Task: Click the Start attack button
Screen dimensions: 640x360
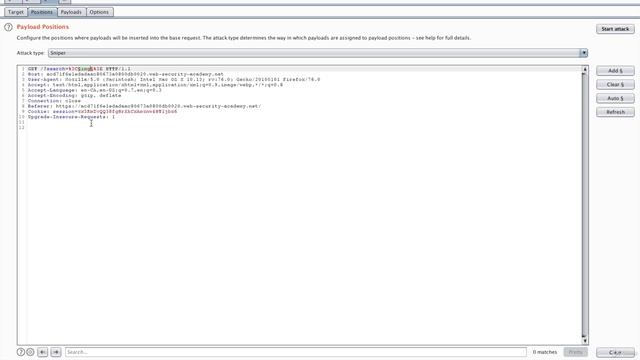Action: coord(615,29)
